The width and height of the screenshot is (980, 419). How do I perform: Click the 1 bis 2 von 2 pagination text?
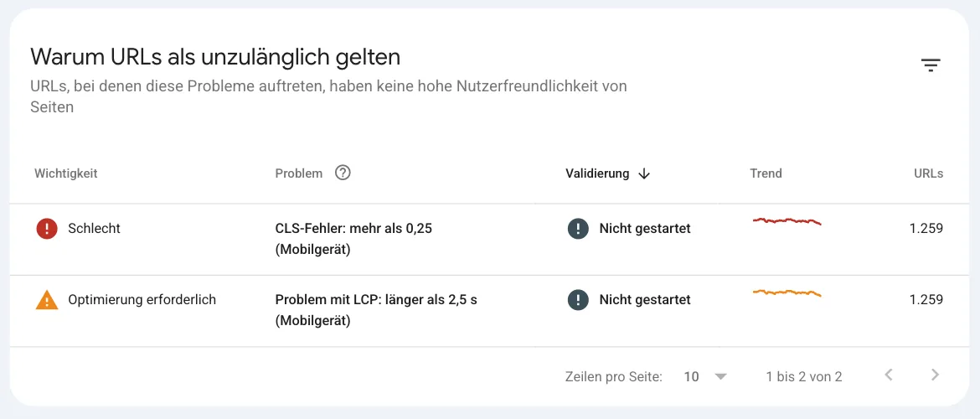(804, 376)
